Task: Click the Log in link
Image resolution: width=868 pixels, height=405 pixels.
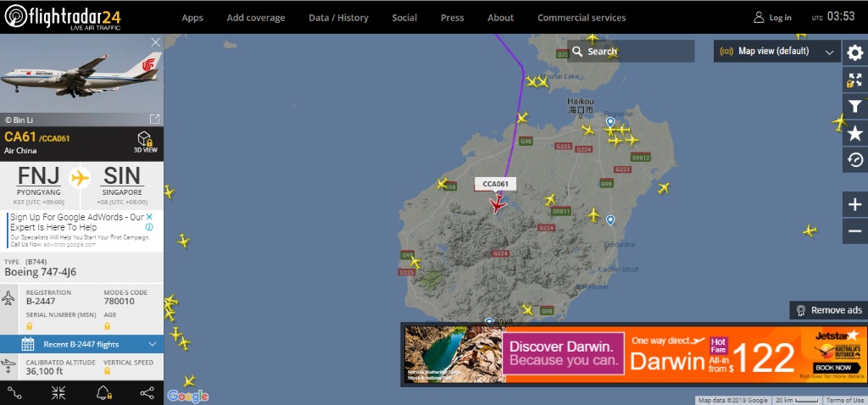Action: [x=780, y=18]
